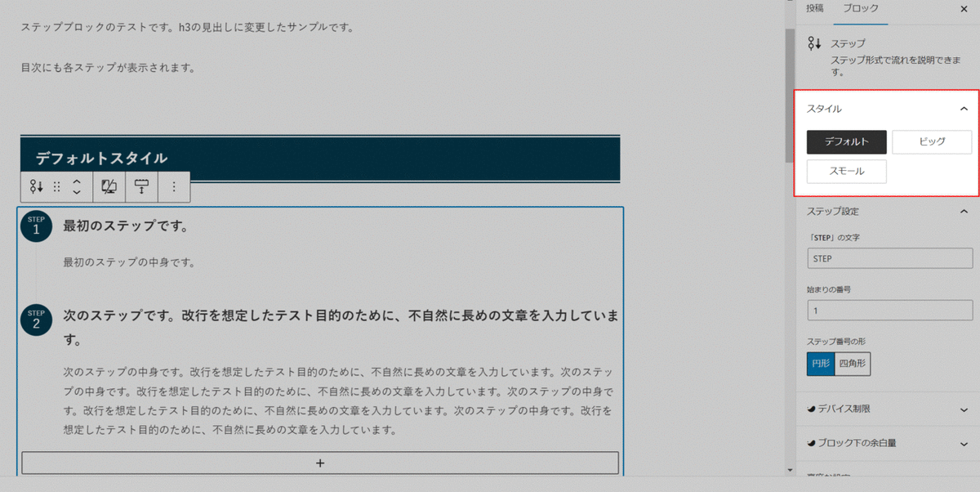Click the STEP 1 number circle
The height and width of the screenshot is (492, 980).
click(x=36, y=227)
